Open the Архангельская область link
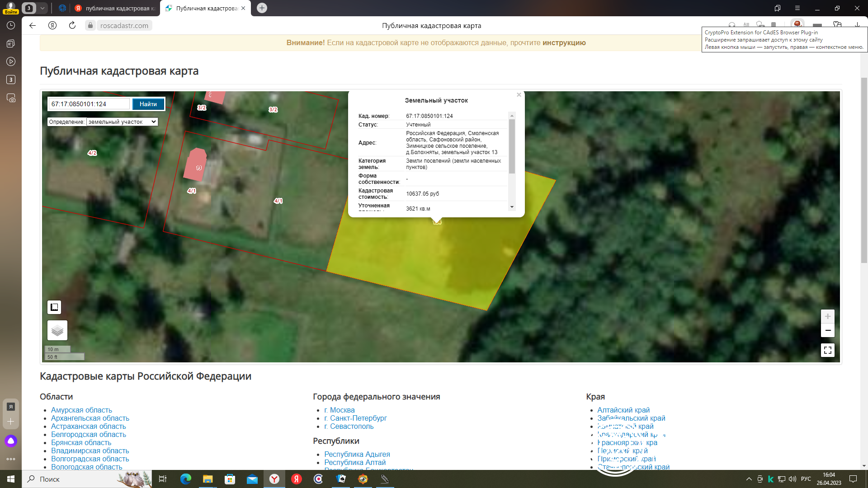The image size is (868, 488). 90,418
